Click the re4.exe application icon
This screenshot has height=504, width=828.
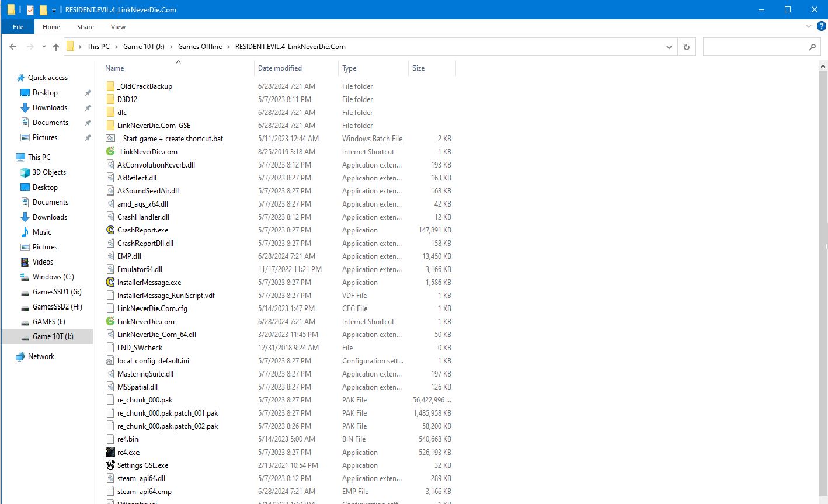click(110, 452)
